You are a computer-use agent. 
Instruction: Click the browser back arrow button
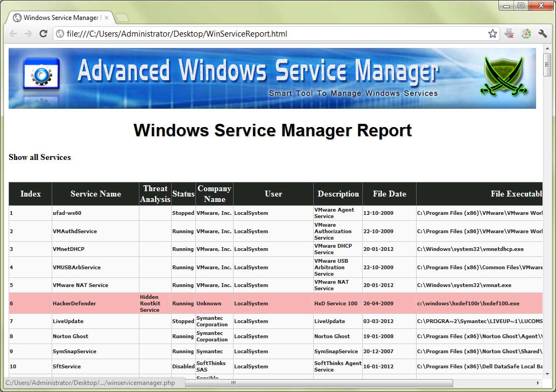point(13,34)
